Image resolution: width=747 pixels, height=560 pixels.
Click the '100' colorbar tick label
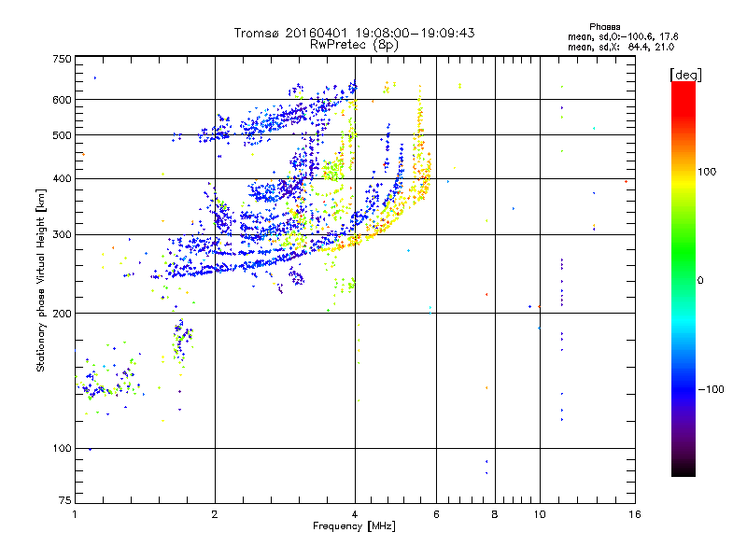click(707, 172)
